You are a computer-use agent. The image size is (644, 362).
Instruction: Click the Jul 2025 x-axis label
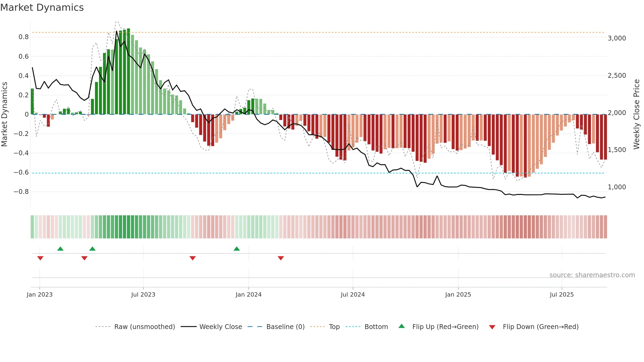(x=562, y=294)
